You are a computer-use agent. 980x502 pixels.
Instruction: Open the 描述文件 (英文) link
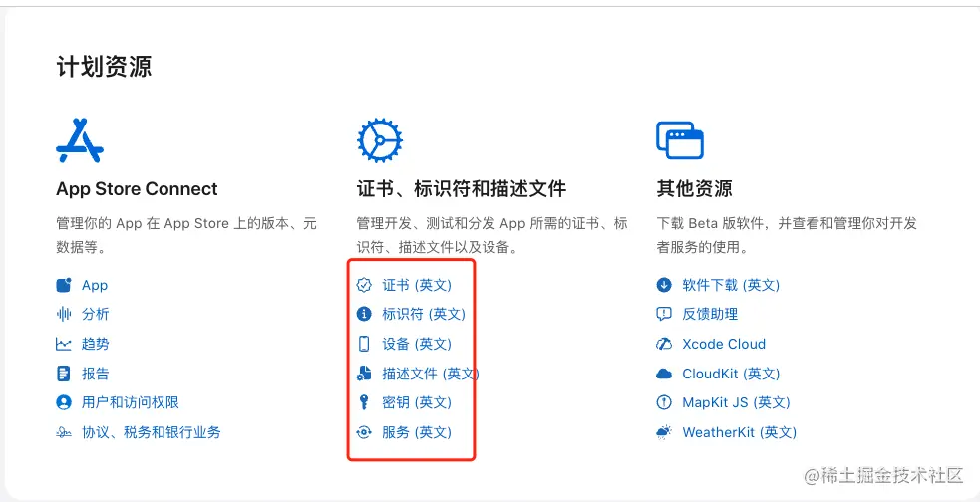click(431, 374)
